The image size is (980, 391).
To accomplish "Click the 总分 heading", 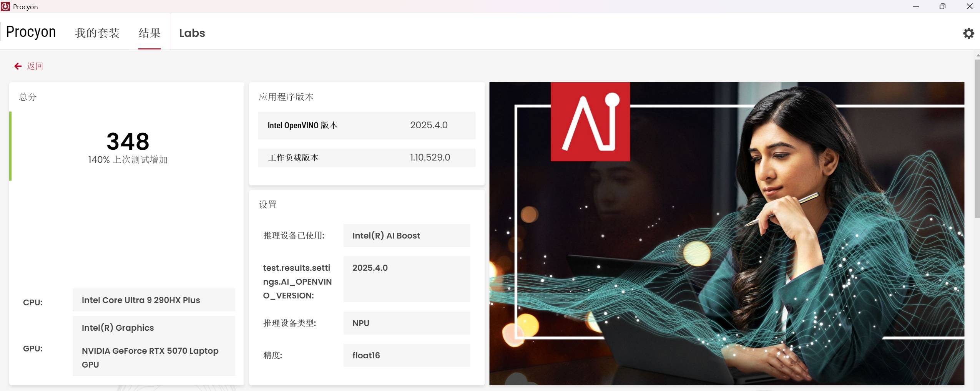I will click(28, 97).
